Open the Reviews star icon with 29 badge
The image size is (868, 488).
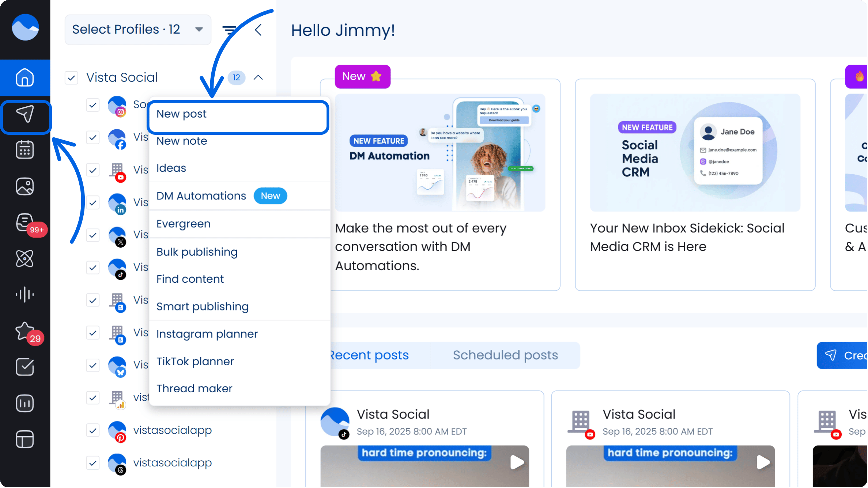pos(25,331)
